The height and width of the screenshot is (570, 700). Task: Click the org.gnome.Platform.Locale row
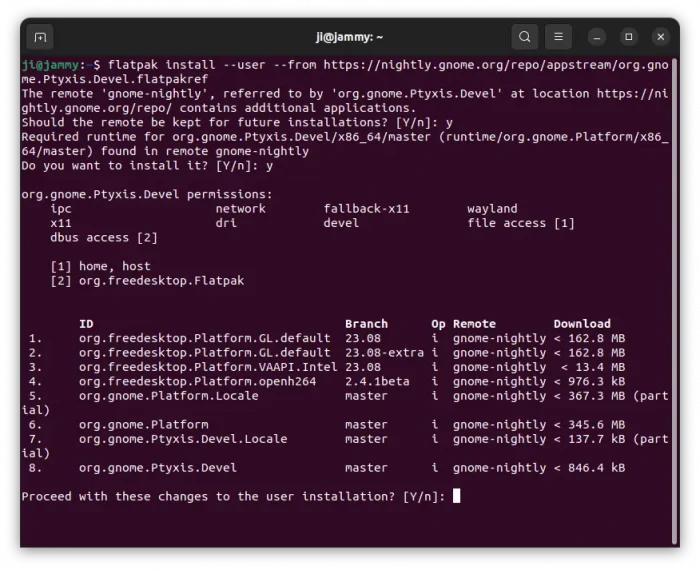pyautogui.click(x=168, y=396)
